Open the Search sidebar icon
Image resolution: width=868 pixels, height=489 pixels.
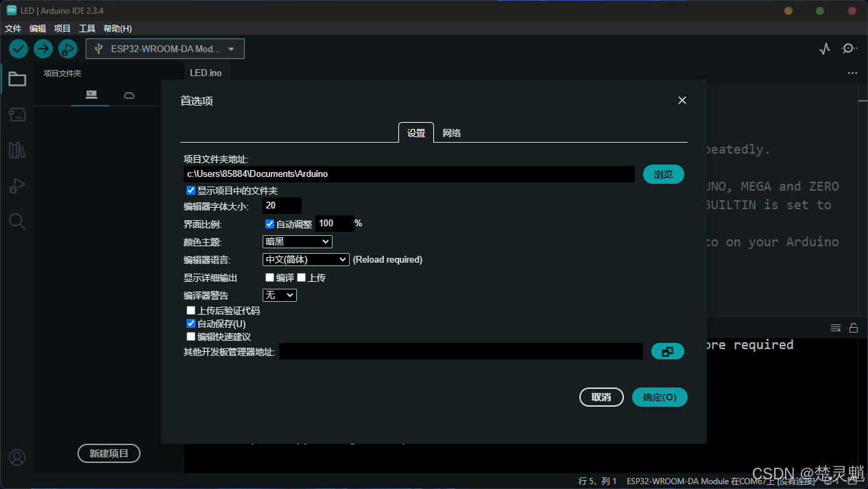tap(17, 221)
